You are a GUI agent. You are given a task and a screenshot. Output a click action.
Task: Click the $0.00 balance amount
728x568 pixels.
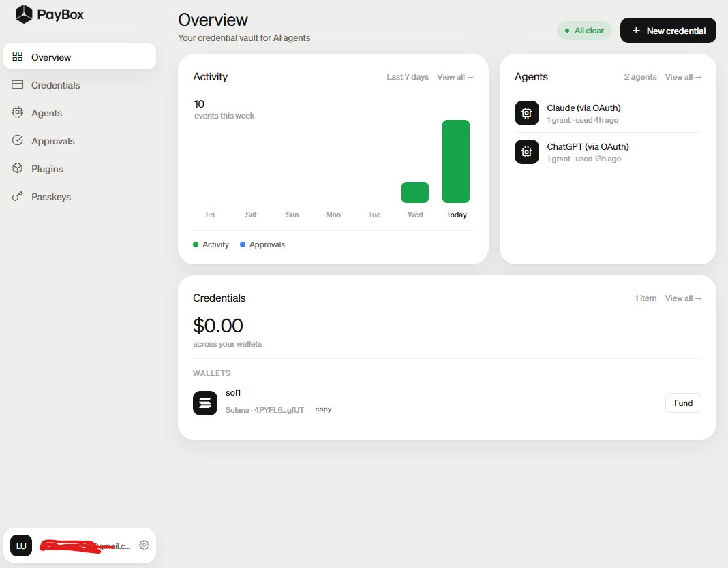point(217,326)
